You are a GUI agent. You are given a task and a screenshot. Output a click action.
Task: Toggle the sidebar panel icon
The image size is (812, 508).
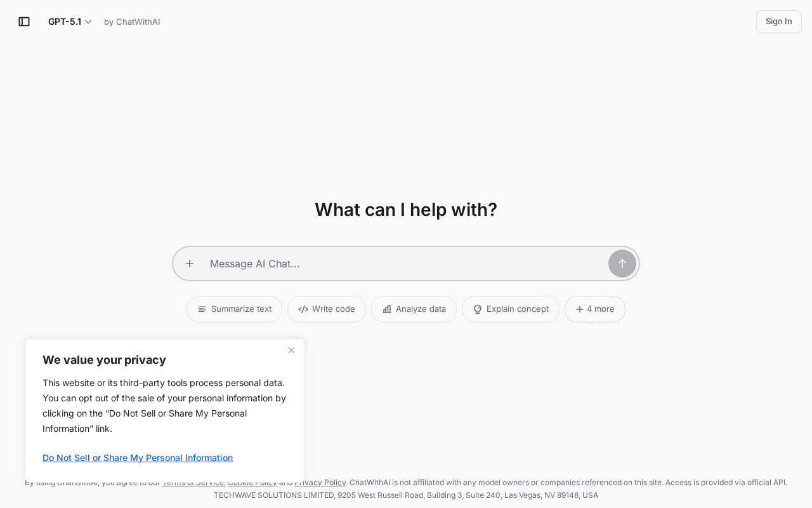[x=24, y=22]
